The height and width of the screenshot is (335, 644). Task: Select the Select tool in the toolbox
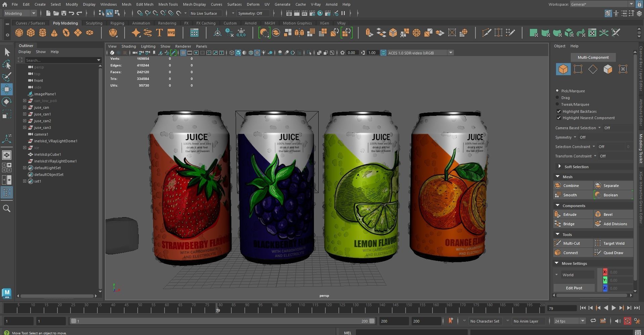(x=7, y=52)
